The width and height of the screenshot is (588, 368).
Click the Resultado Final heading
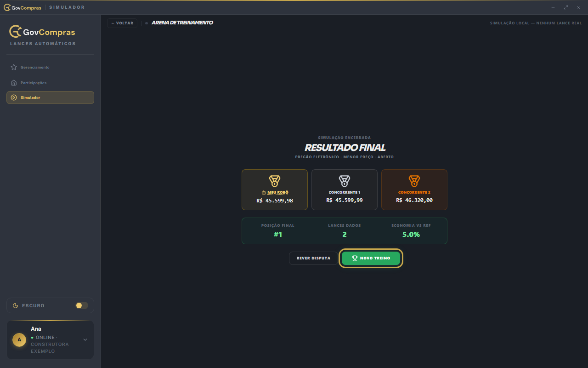(345, 148)
